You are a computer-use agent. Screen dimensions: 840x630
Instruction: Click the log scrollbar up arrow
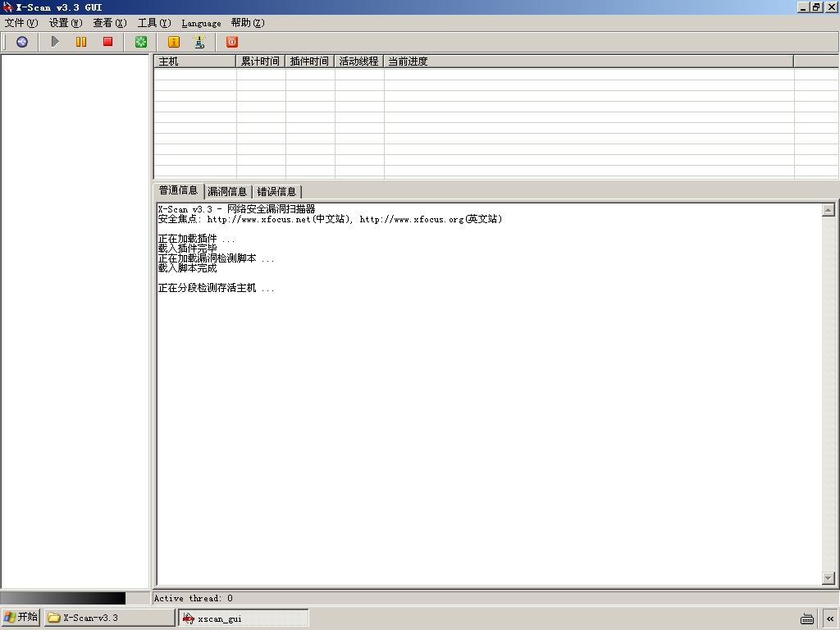[829, 210]
